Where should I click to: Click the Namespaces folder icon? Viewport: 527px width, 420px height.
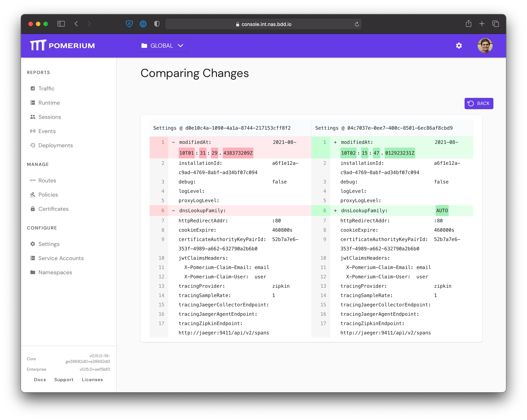click(33, 272)
